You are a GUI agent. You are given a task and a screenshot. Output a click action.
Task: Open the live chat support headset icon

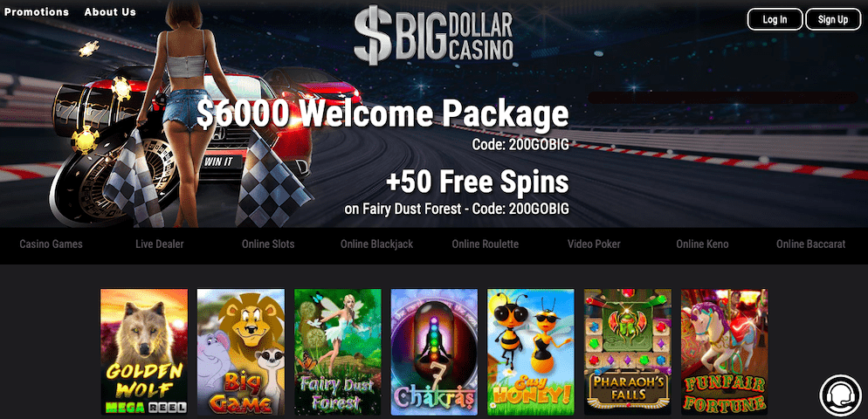pyautogui.click(x=840, y=395)
